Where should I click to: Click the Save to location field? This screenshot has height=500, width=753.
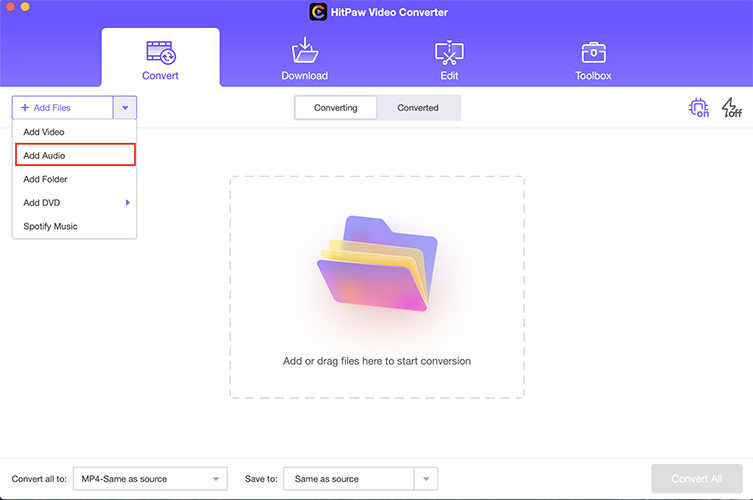349,478
